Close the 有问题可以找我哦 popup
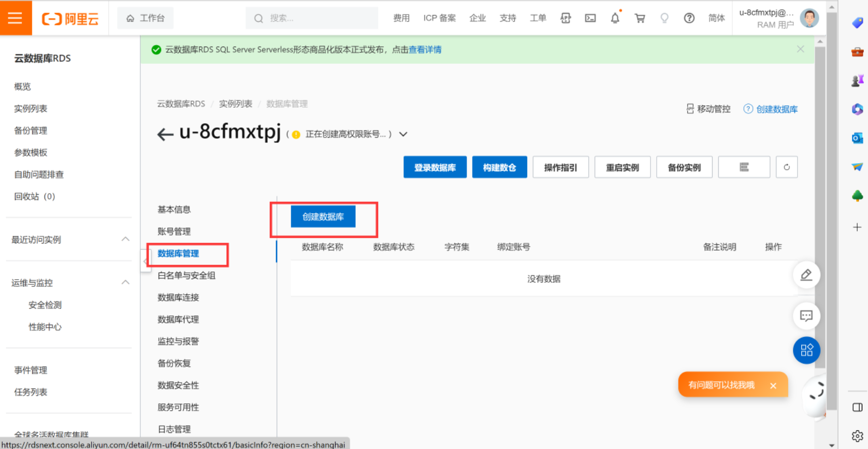The height and width of the screenshot is (449, 868). (x=773, y=385)
